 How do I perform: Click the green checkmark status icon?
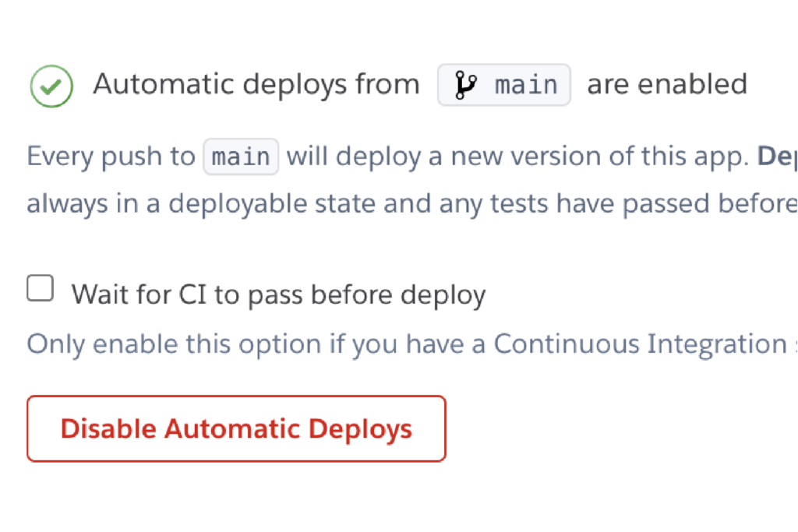pos(51,86)
